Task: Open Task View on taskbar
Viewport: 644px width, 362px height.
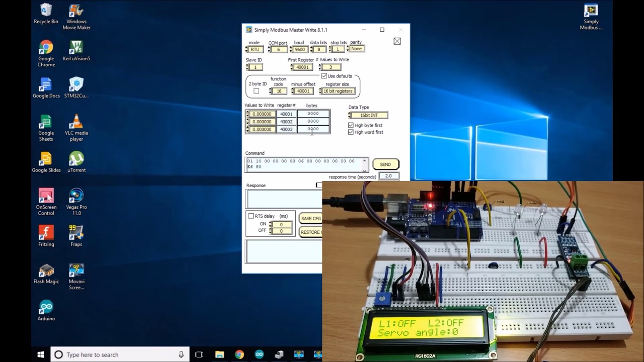Action: 199,354
